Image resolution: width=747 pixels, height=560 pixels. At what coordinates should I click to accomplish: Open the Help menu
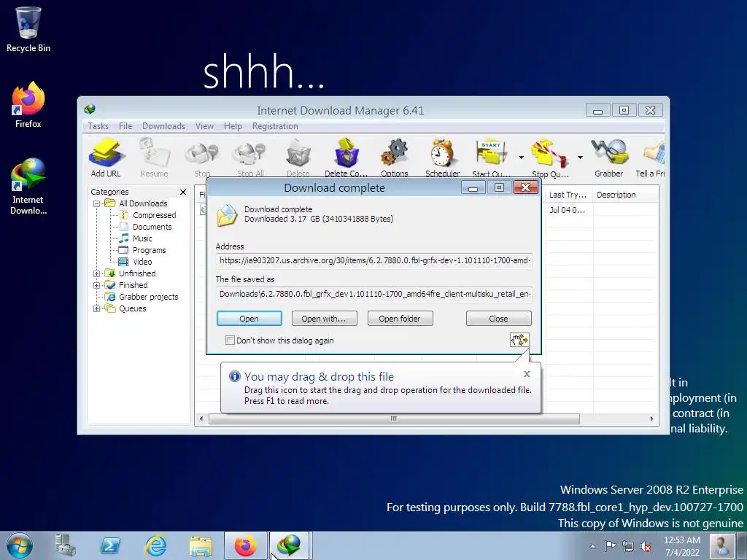[x=233, y=126]
